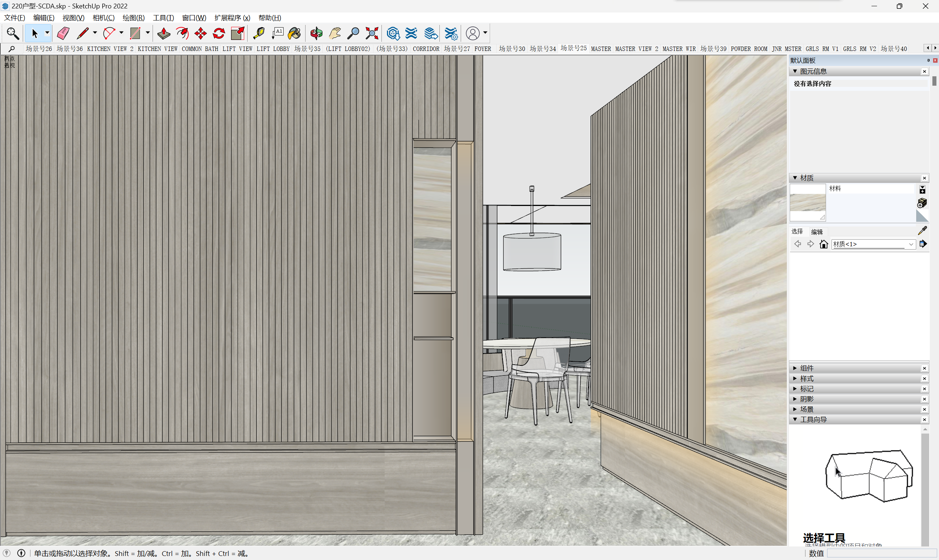Click default material triangle swatch

(x=922, y=216)
